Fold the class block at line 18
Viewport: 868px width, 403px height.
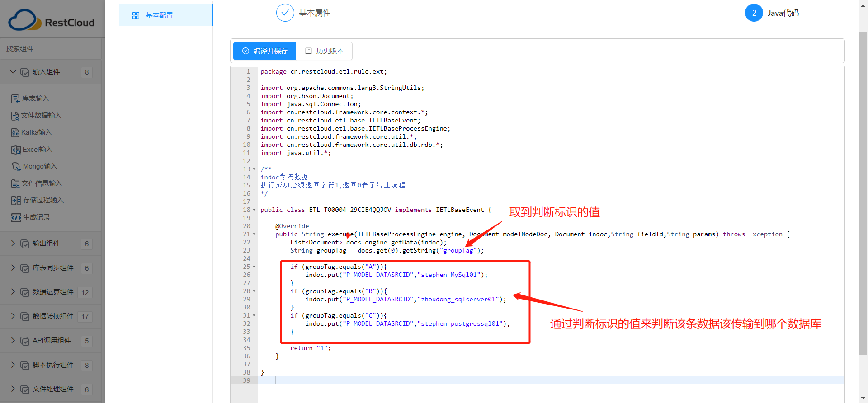point(254,210)
